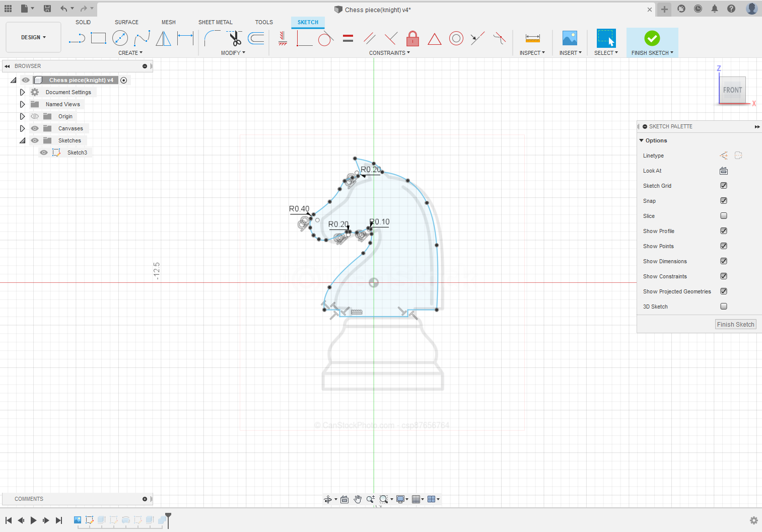Click the FRONT face of ViewCube
The image size is (762, 532).
(x=732, y=90)
